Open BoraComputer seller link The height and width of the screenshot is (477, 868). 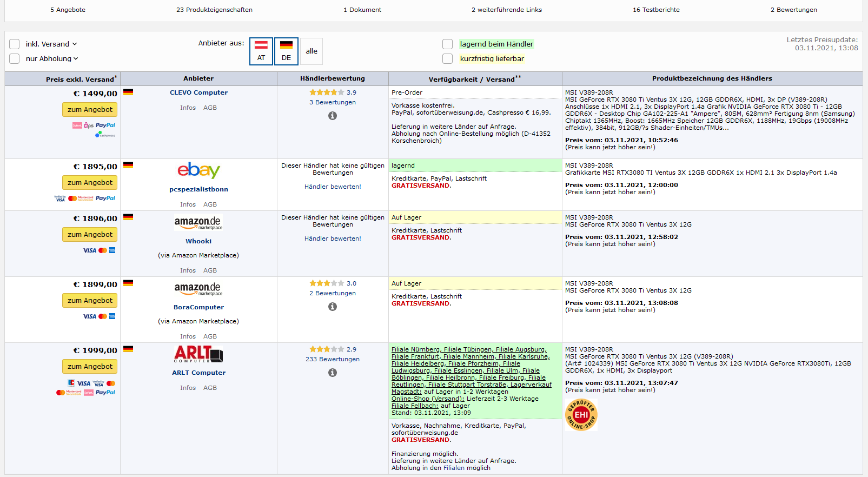198,307
